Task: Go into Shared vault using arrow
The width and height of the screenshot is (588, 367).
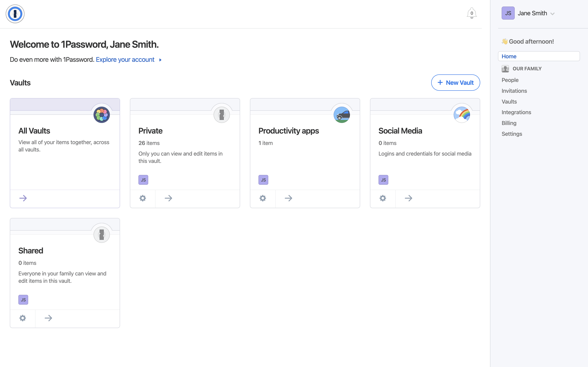Action: pos(48,318)
